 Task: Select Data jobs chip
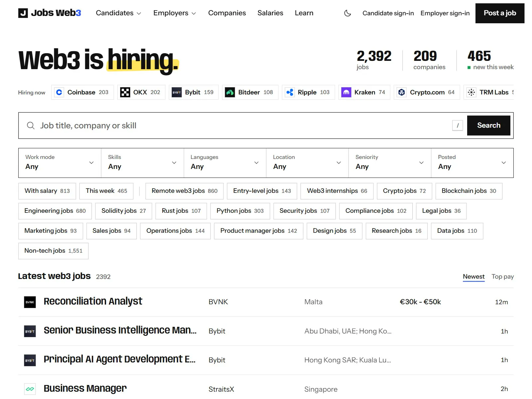(x=457, y=231)
